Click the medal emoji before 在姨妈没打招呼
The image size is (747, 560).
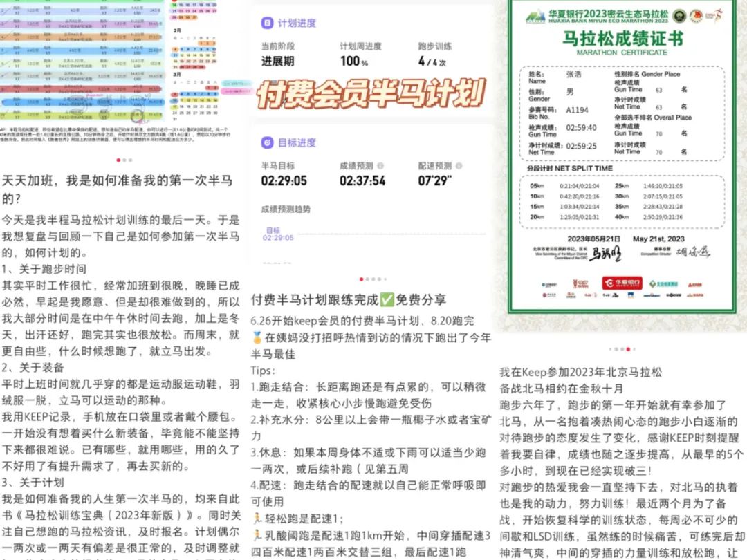pos(257,338)
